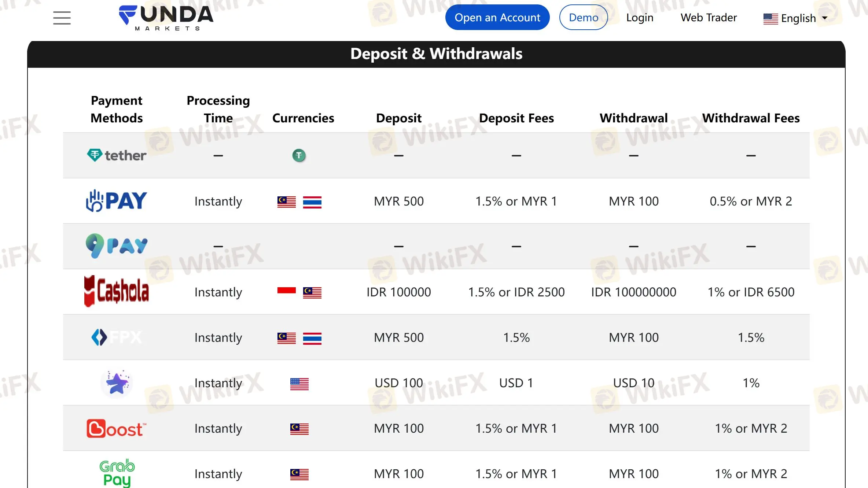Image resolution: width=868 pixels, height=488 pixels.
Task: Click the Deposit Fees column header
Action: coord(516,118)
